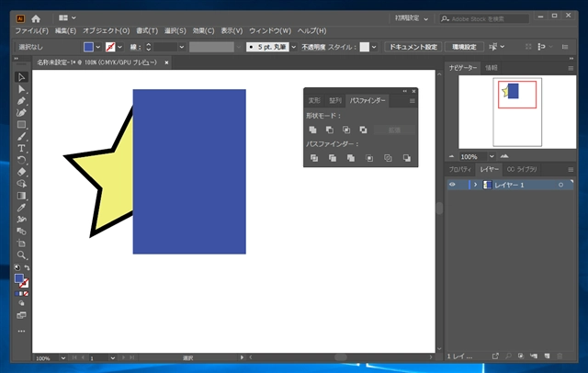Apply Exclude shape mode

363,130
